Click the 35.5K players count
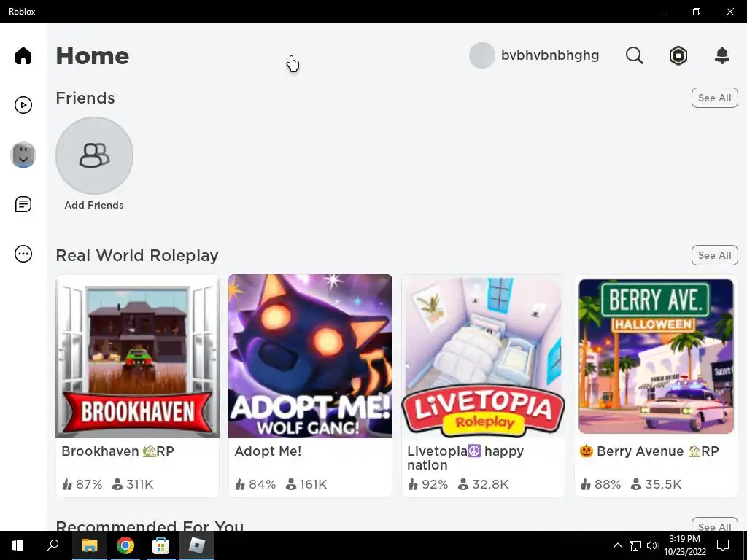 coord(656,484)
